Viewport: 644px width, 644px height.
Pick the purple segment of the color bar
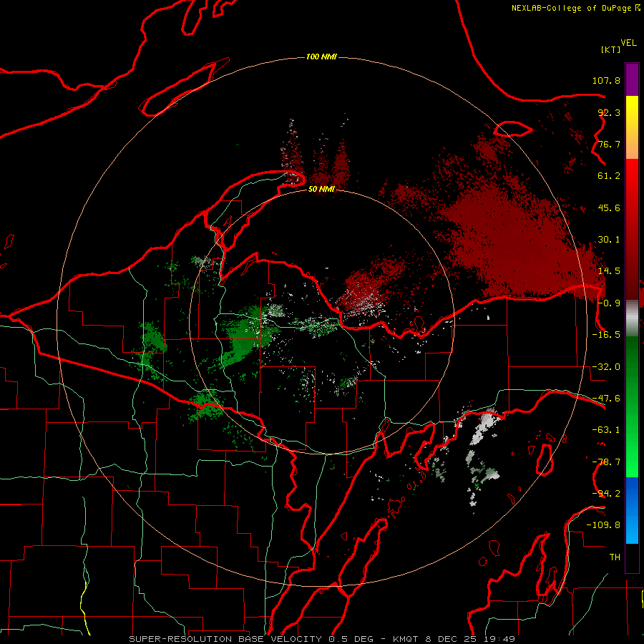click(x=632, y=79)
